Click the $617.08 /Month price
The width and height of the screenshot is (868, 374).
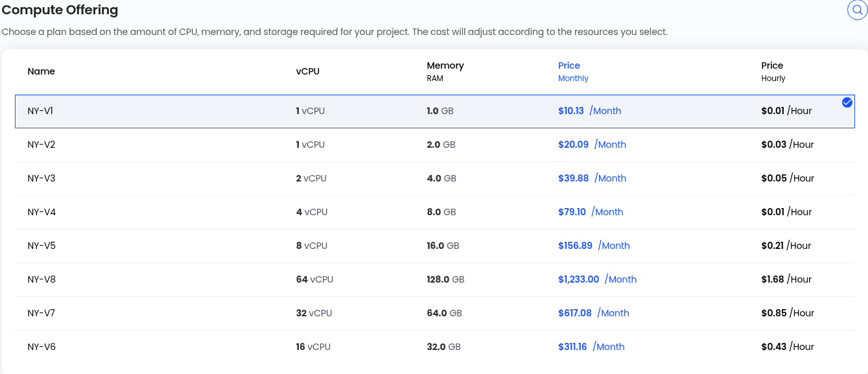coord(594,313)
